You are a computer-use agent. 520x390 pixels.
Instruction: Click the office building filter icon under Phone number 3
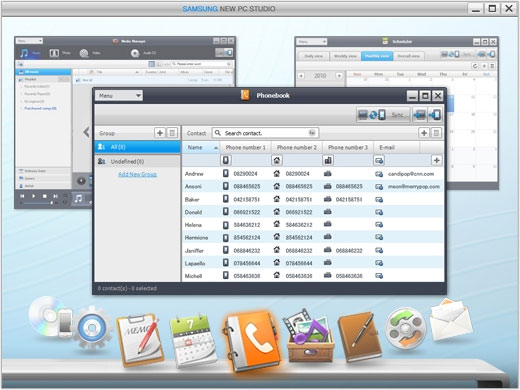click(x=328, y=160)
